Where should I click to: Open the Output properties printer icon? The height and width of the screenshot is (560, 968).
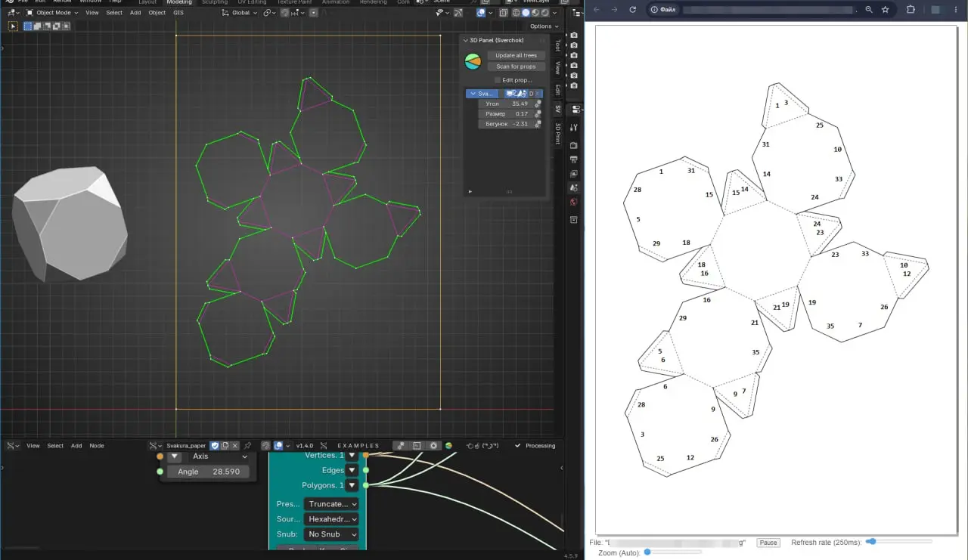[574, 159]
